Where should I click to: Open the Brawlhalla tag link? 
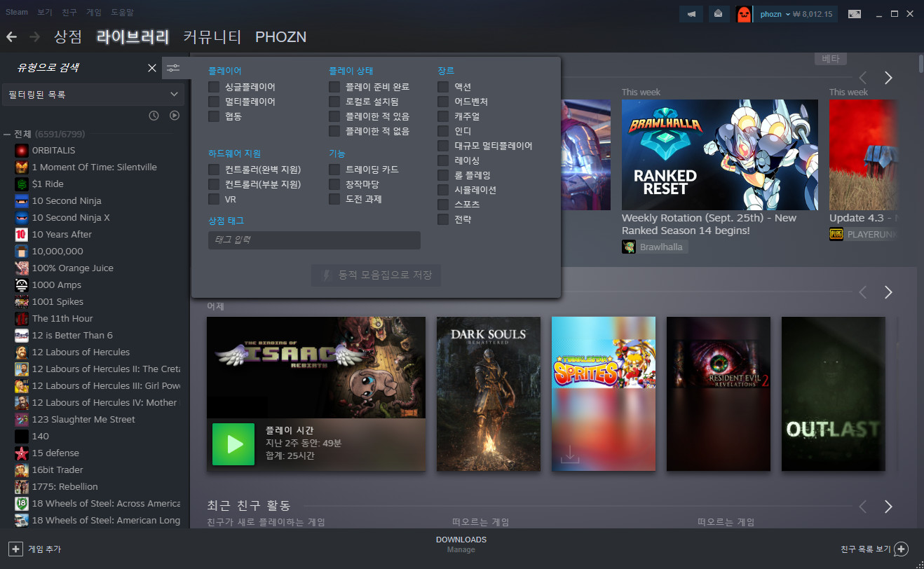tap(661, 247)
